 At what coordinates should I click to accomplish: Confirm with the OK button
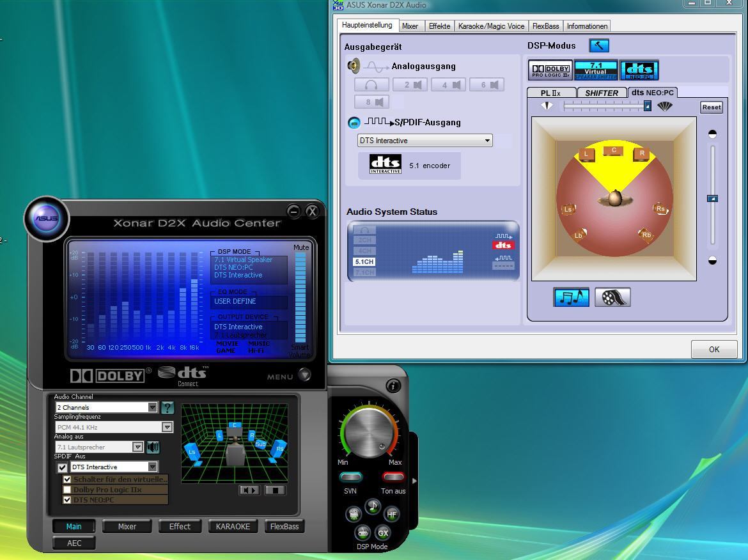click(714, 349)
